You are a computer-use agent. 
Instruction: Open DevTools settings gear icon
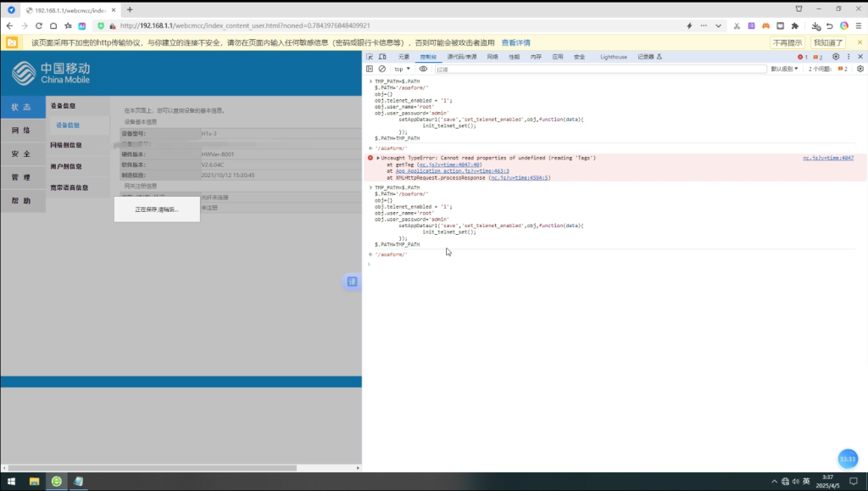point(835,57)
